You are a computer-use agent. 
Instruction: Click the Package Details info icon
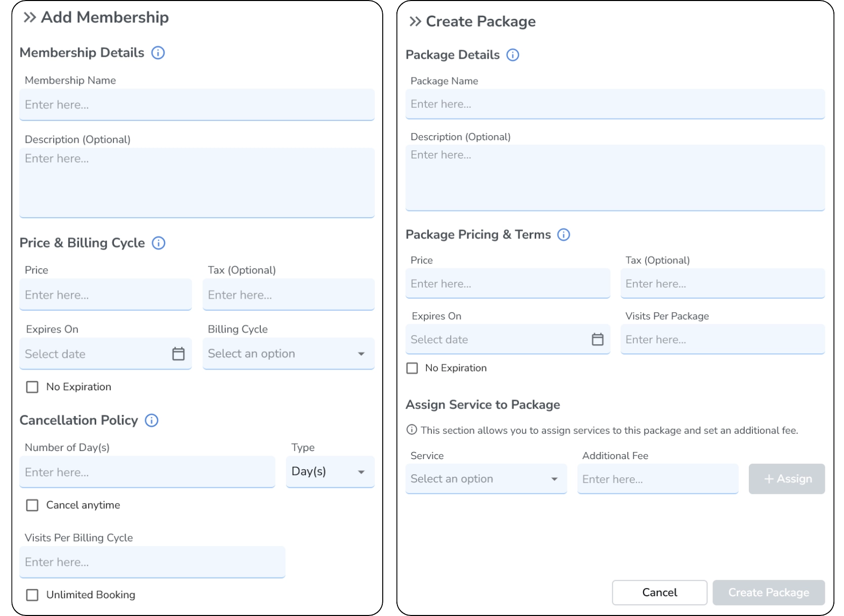point(512,55)
